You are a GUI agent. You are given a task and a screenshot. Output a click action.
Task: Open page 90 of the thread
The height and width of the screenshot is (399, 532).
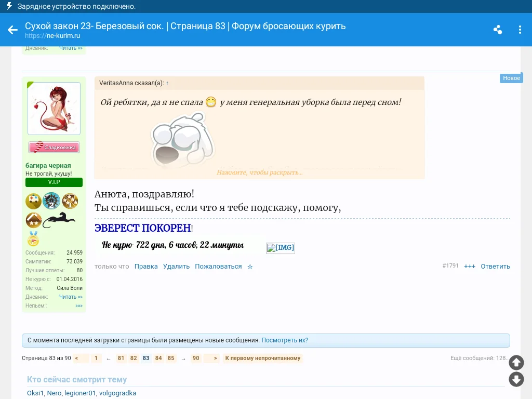tap(196, 358)
